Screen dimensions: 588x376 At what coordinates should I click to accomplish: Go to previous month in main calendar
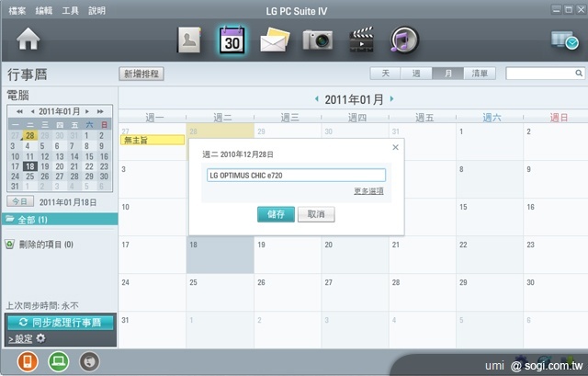point(316,98)
